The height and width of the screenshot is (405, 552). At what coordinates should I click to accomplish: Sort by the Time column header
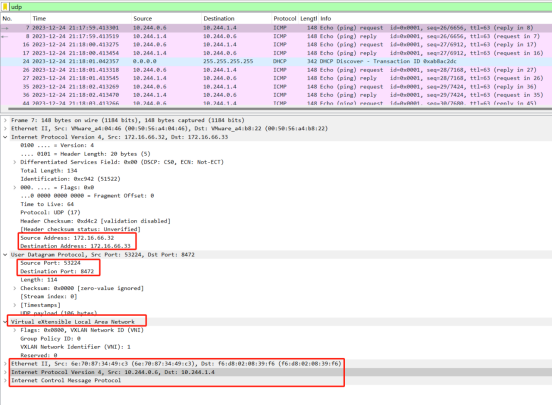(39, 19)
